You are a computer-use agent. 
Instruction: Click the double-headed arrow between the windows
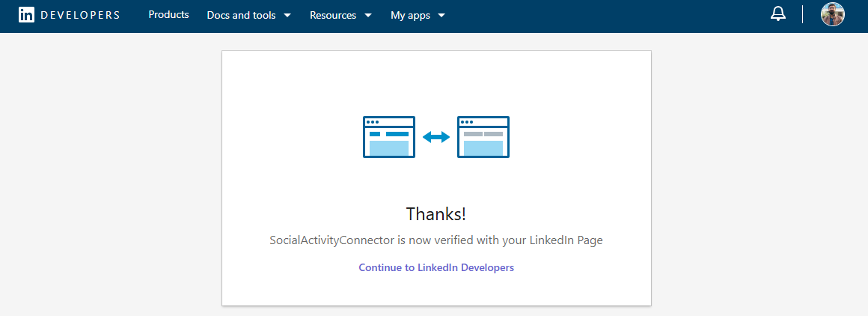tap(436, 137)
